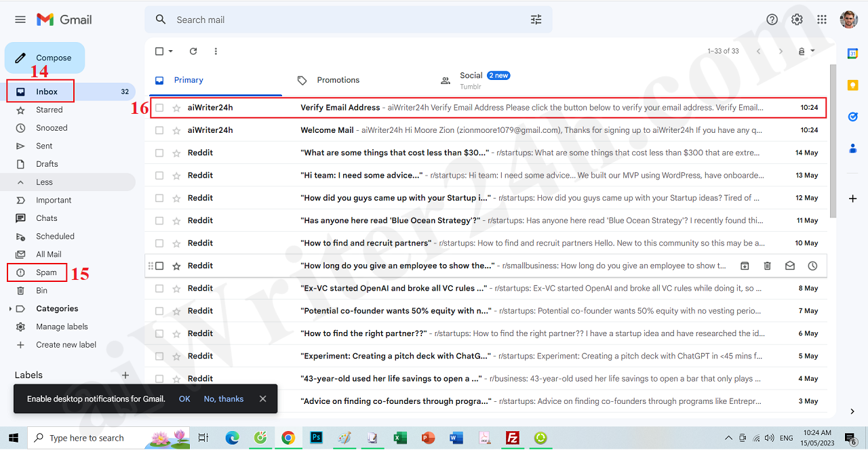Click the Refresh mail icon

point(193,52)
